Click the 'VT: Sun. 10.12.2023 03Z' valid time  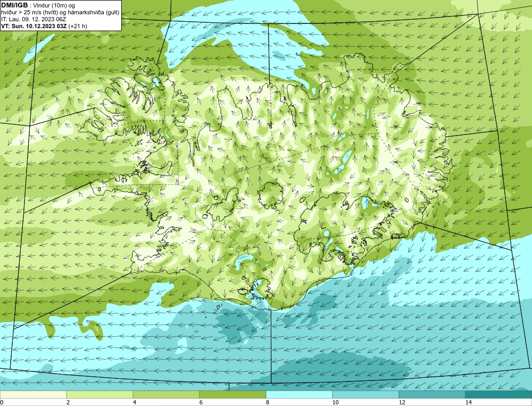[x=34, y=26]
